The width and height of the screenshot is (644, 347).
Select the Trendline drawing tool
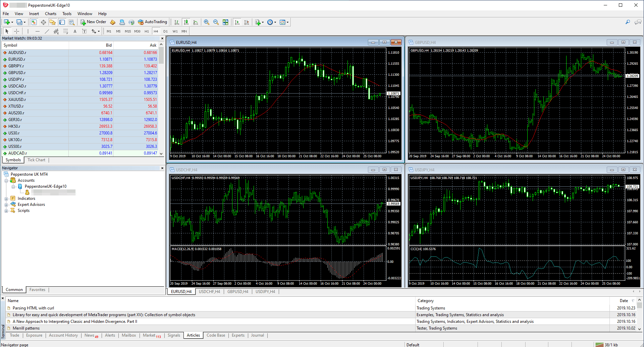47,31
